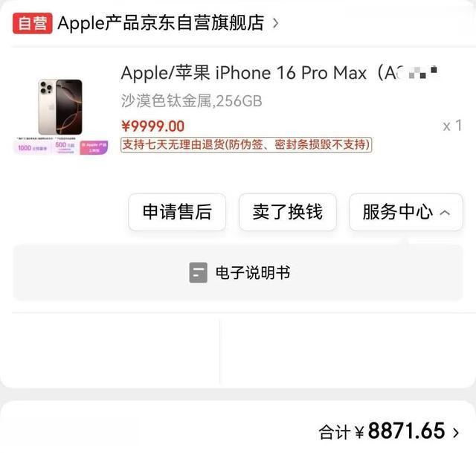Viewport: 476px width, 453px height.
Task: Click the chevron after the store name
Action: pos(275,23)
